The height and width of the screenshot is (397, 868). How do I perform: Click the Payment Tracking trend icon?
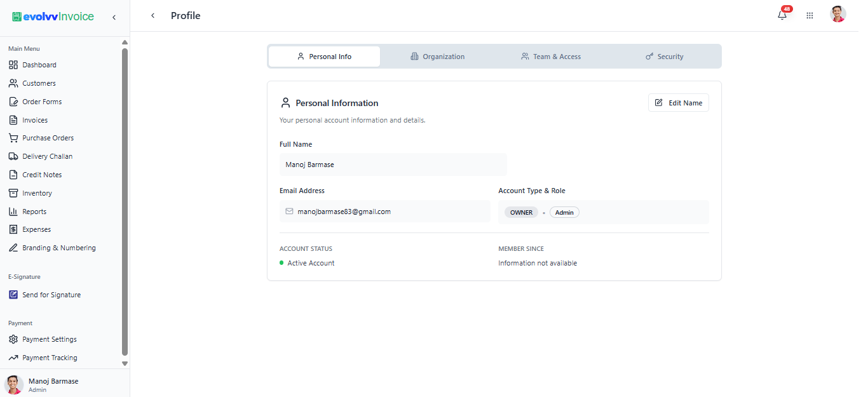13,358
